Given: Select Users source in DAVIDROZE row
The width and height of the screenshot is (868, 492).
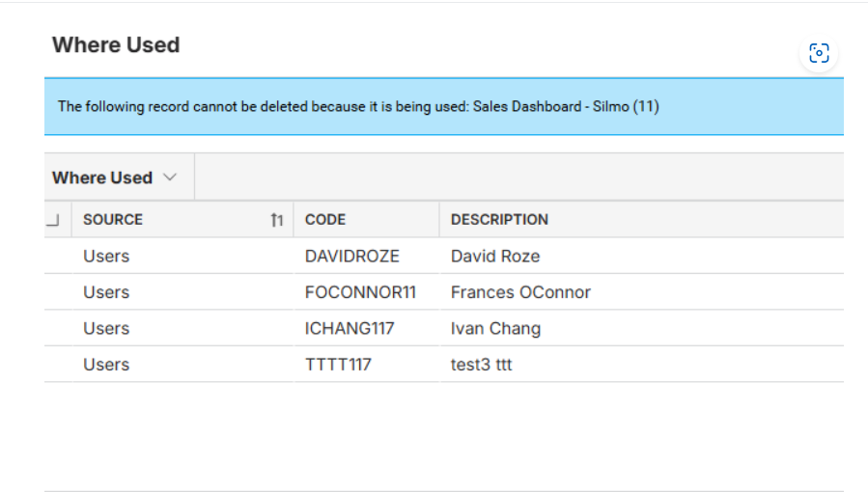Looking at the screenshot, I should click(x=106, y=256).
